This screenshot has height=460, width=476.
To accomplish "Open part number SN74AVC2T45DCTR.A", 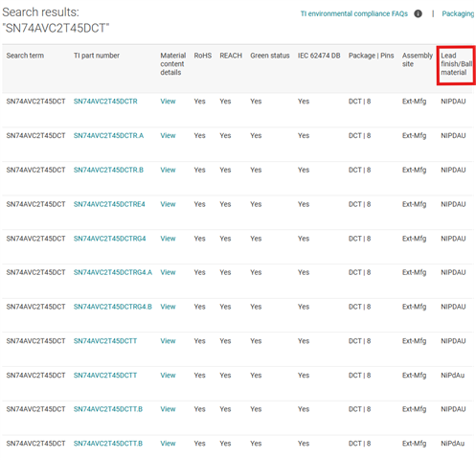I will (108, 135).
